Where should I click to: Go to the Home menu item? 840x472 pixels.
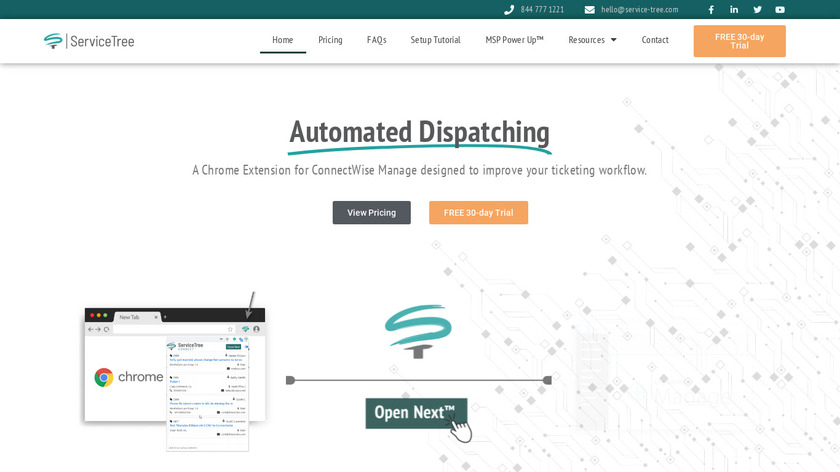pos(283,40)
